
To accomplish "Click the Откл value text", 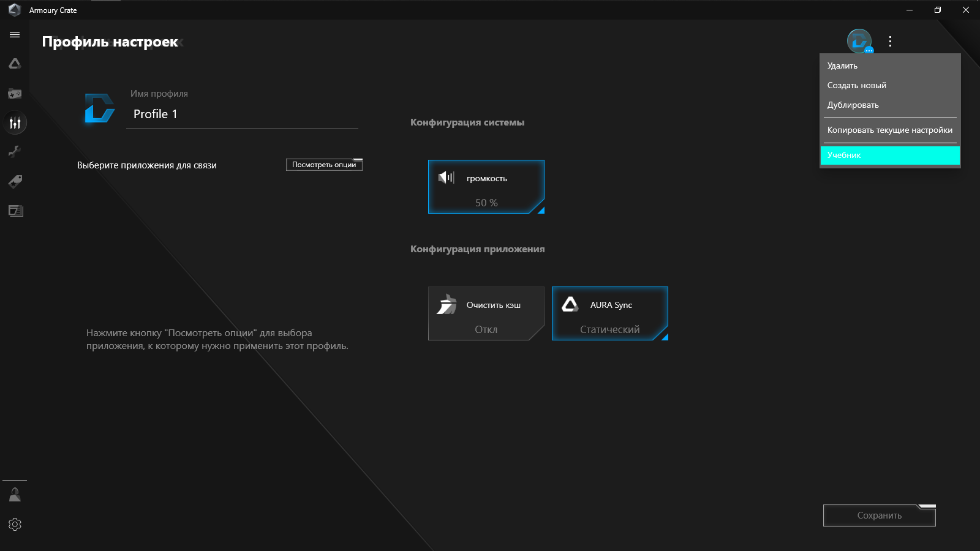I will pos(486,329).
